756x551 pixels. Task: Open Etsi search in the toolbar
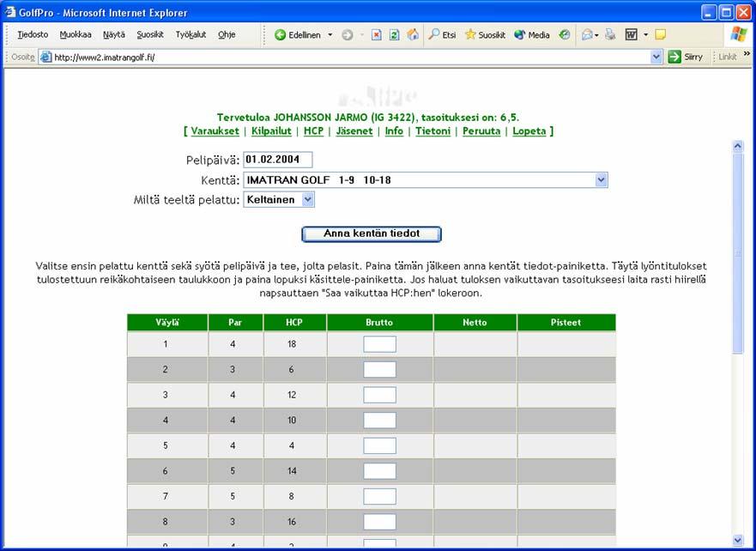[442, 34]
